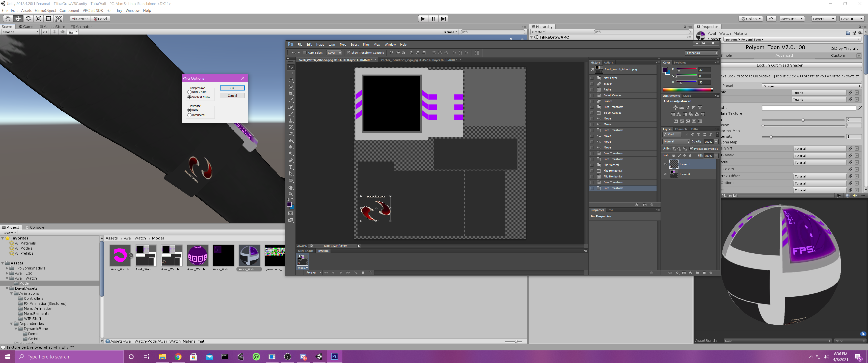
Task: Select the Lasso tool in Photoshop
Action: (290, 80)
